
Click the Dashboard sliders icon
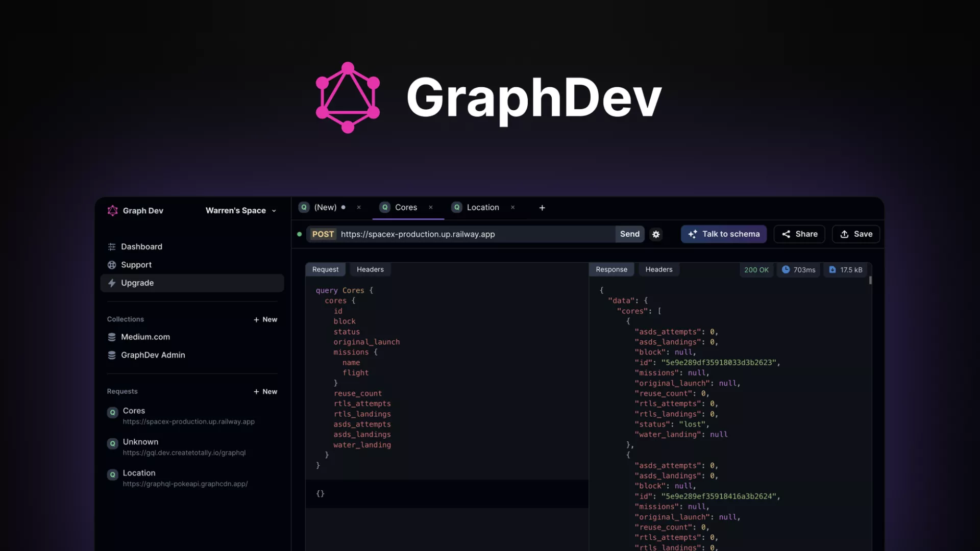[112, 247]
